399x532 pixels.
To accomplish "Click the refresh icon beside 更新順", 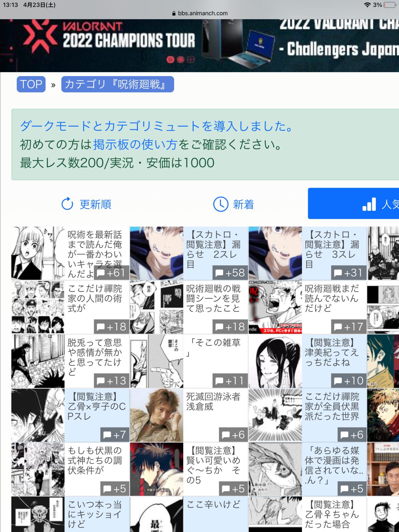I will coord(67,204).
